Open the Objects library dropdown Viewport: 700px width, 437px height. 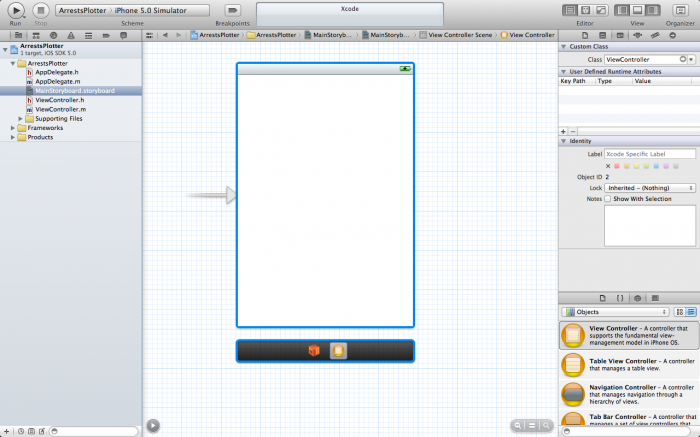click(615, 312)
